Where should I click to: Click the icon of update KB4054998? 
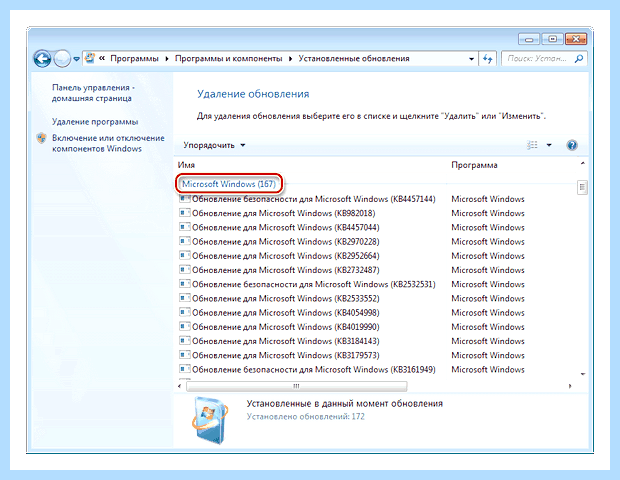(x=184, y=312)
